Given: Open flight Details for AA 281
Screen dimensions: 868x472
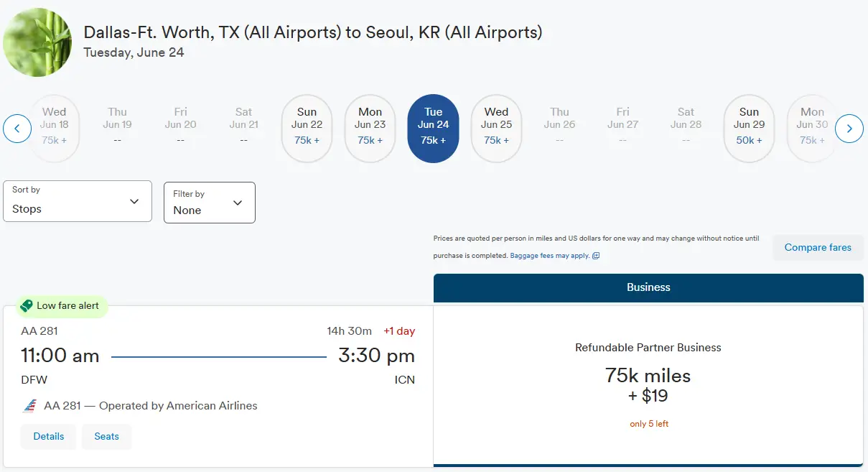Looking at the screenshot, I should tap(49, 436).
